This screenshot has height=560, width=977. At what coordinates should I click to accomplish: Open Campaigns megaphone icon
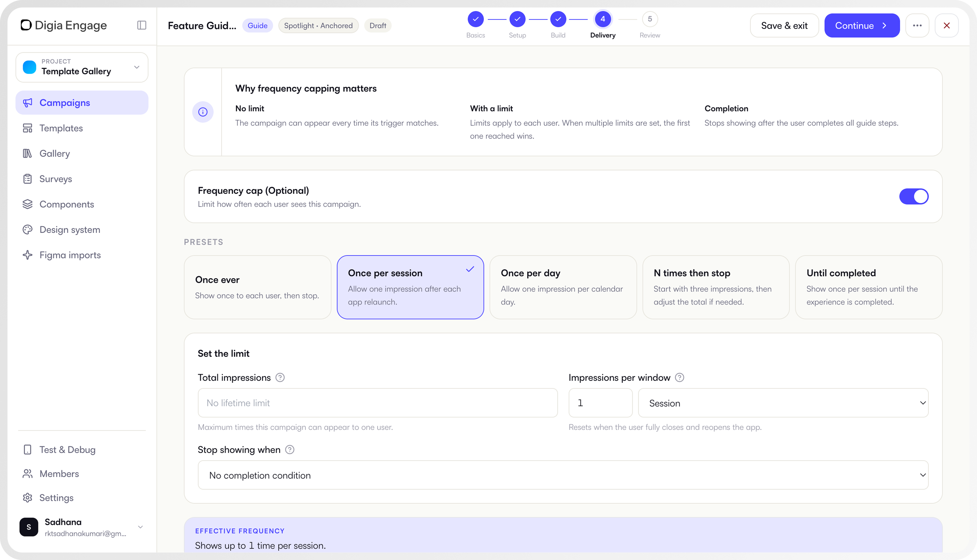point(27,103)
